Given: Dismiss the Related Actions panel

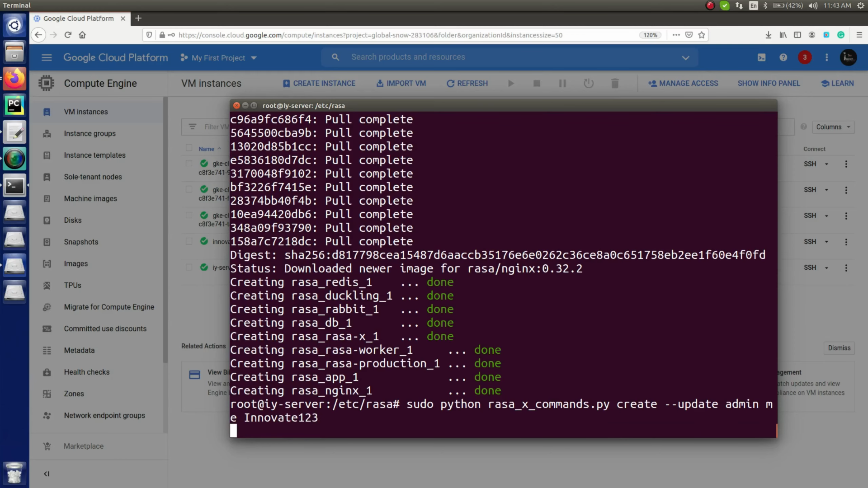Looking at the screenshot, I should pos(839,348).
